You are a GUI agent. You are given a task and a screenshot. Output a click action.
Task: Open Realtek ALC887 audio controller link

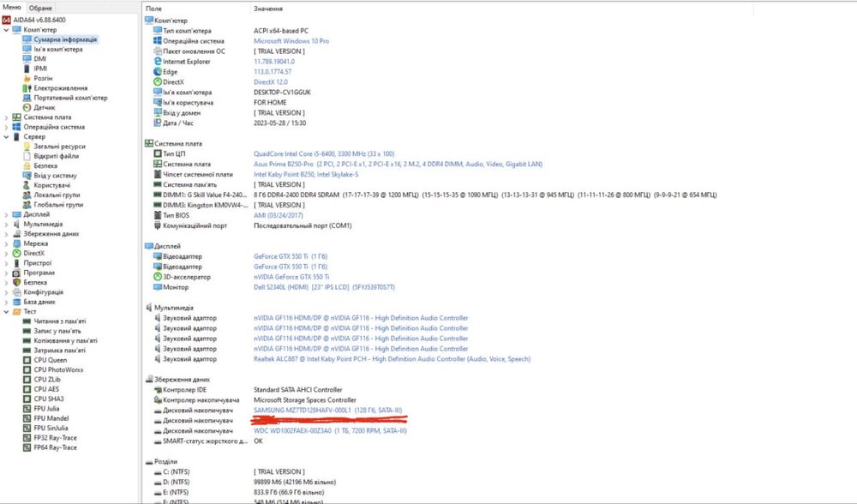pyautogui.click(x=392, y=359)
